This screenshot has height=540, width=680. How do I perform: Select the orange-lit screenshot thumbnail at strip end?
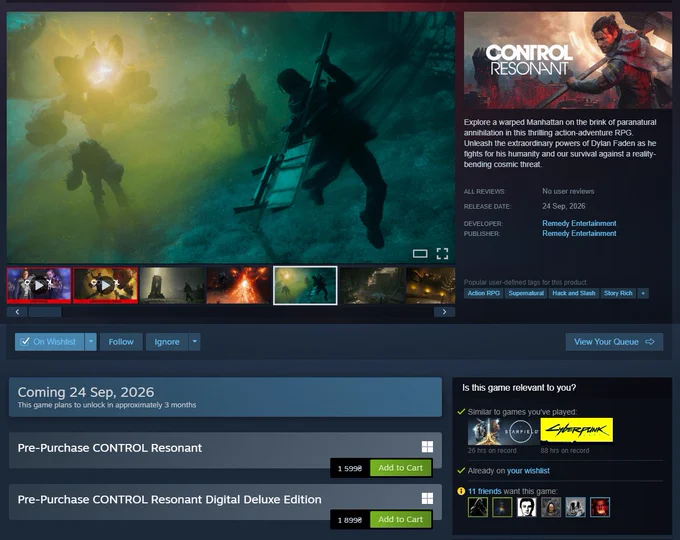[x=431, y=285]
